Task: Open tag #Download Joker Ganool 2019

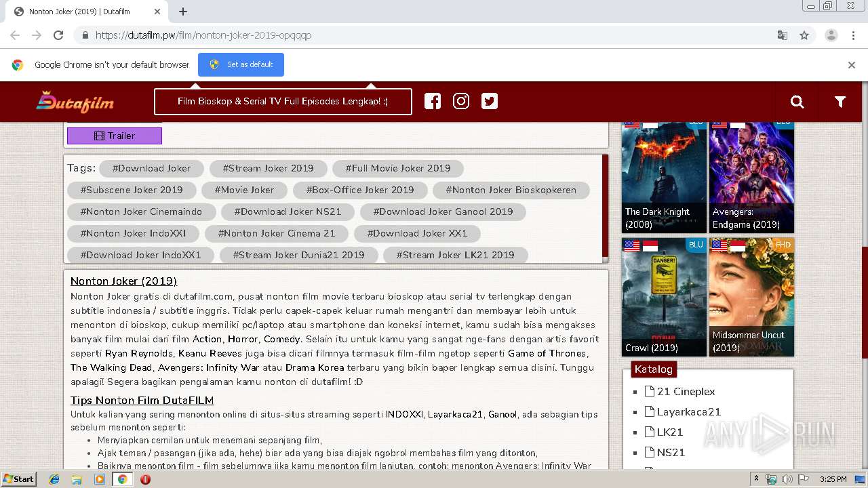Action: tap(443, 211)
